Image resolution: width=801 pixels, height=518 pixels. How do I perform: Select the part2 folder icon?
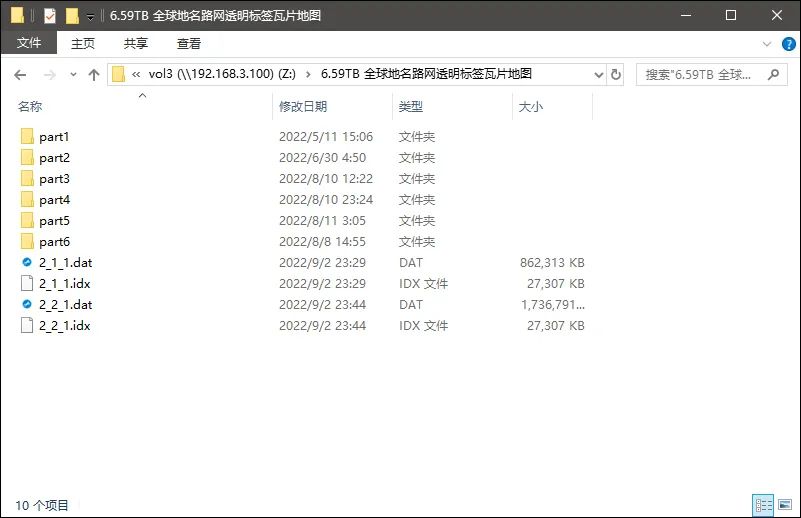[x=28, y=157]
